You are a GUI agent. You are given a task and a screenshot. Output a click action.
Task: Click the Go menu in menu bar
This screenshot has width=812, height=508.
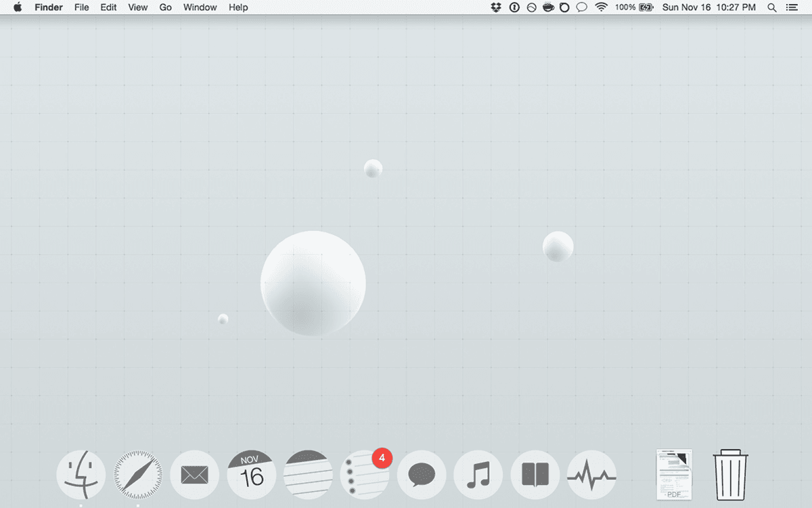click(x=166, y=7)
